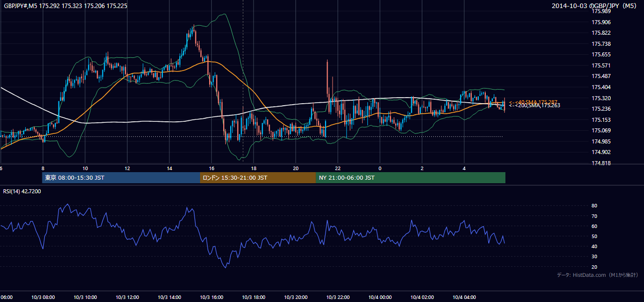Click the RSI scale value 40
The image size is (644, 302).
594,246
